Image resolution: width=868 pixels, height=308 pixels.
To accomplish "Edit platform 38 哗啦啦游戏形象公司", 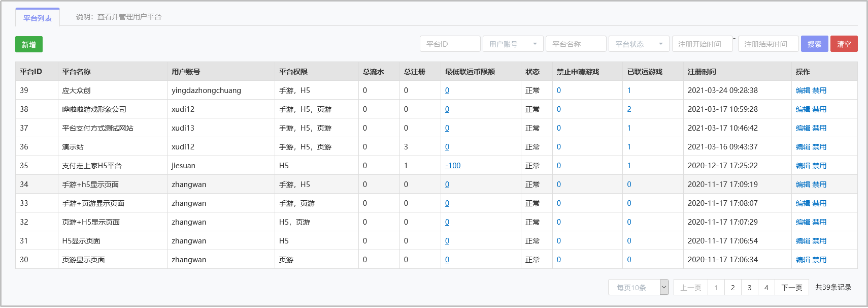I will point(803,109).
